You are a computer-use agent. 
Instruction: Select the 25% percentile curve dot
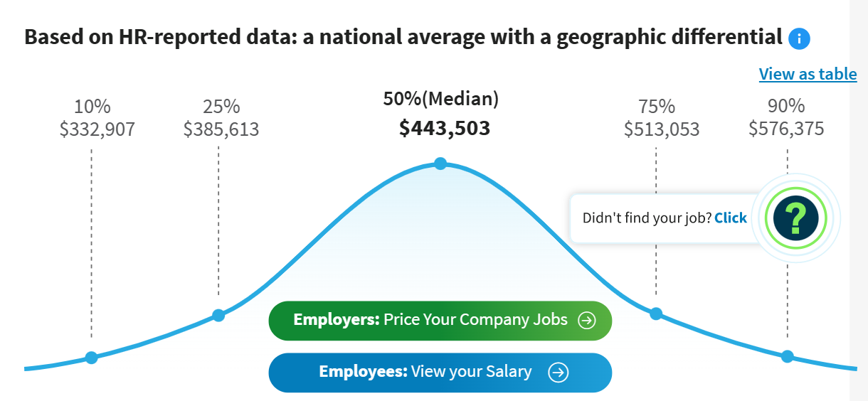[x=218, y=316]
